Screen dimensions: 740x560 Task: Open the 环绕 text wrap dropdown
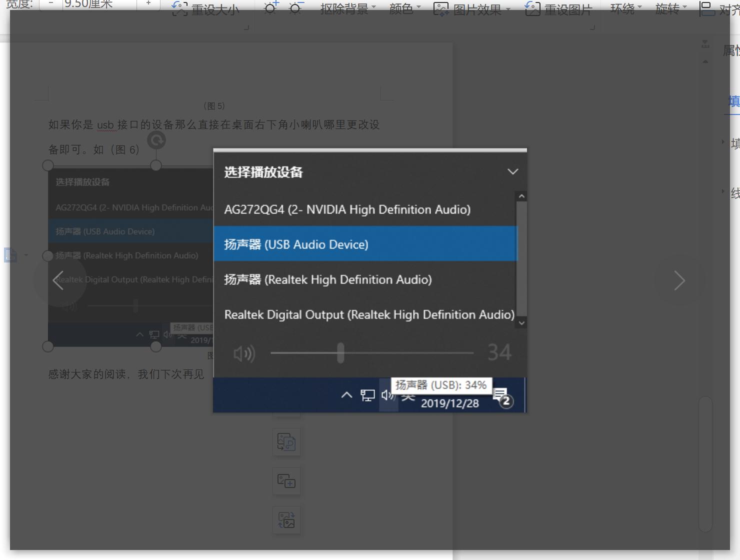(626, 8)
